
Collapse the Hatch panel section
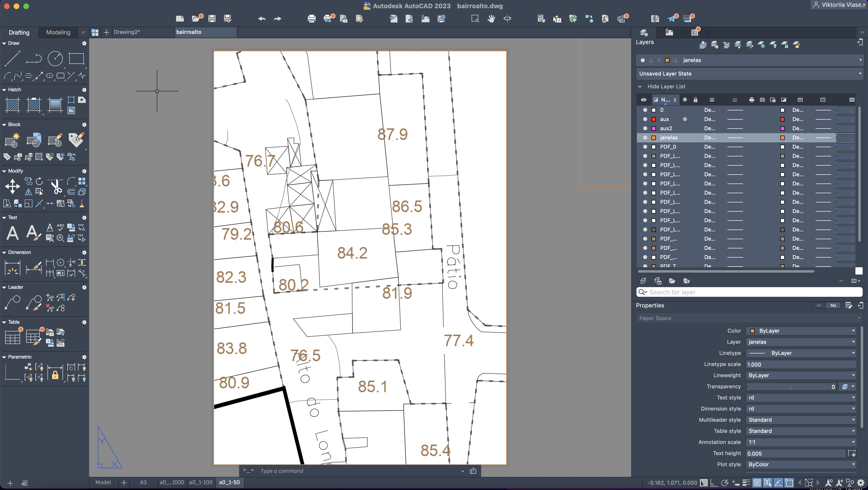[x=4, y=90]
